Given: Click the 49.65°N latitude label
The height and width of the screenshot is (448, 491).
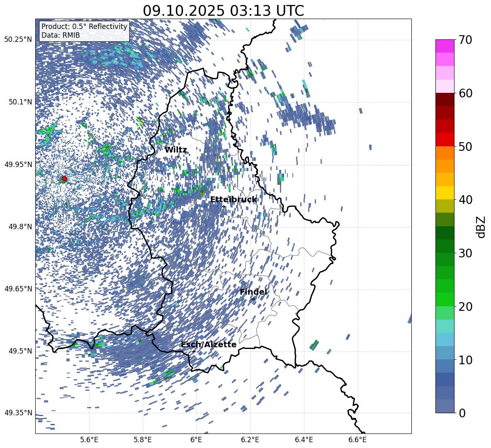Looking at the screenshot, I should 19,289.
